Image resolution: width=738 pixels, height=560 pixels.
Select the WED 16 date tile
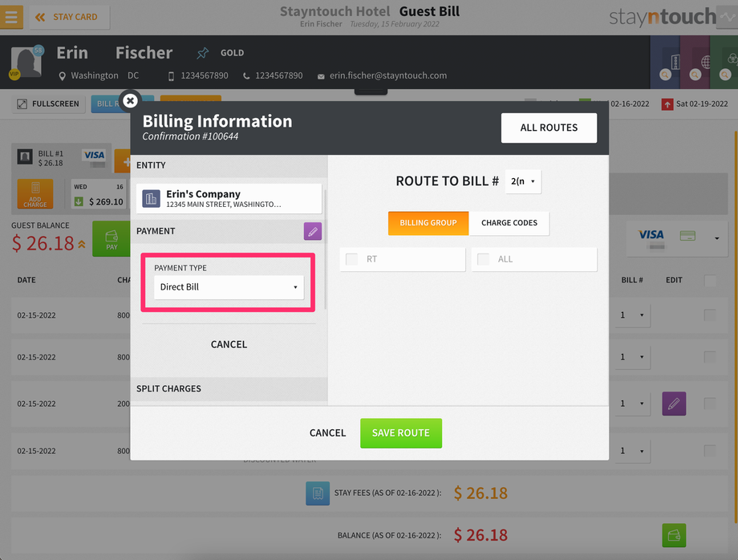coord(99,194)
